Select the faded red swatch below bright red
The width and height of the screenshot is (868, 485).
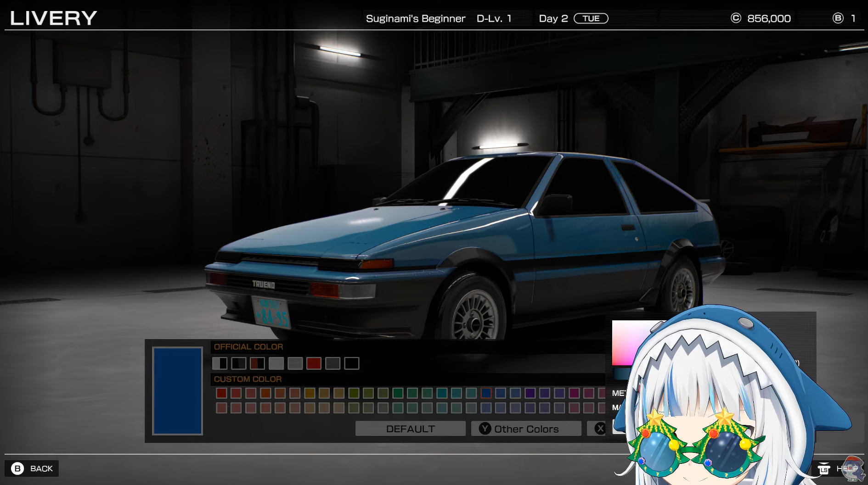pyautogui.click(x=221, y=407)
